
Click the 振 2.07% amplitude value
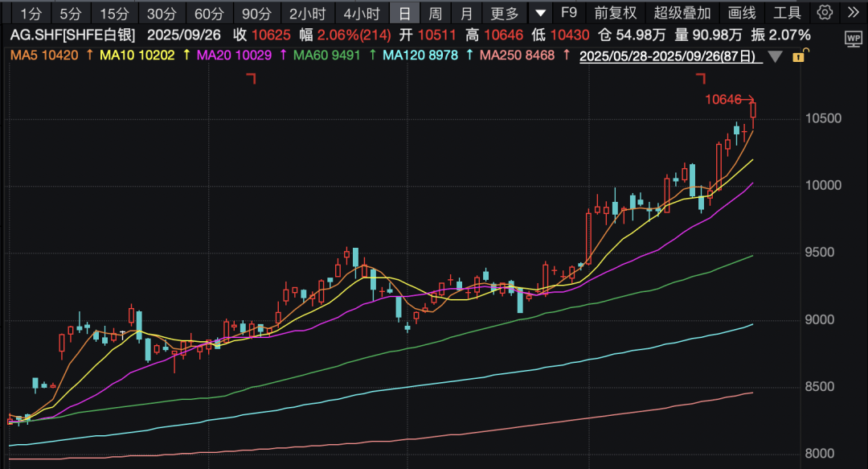780,35
